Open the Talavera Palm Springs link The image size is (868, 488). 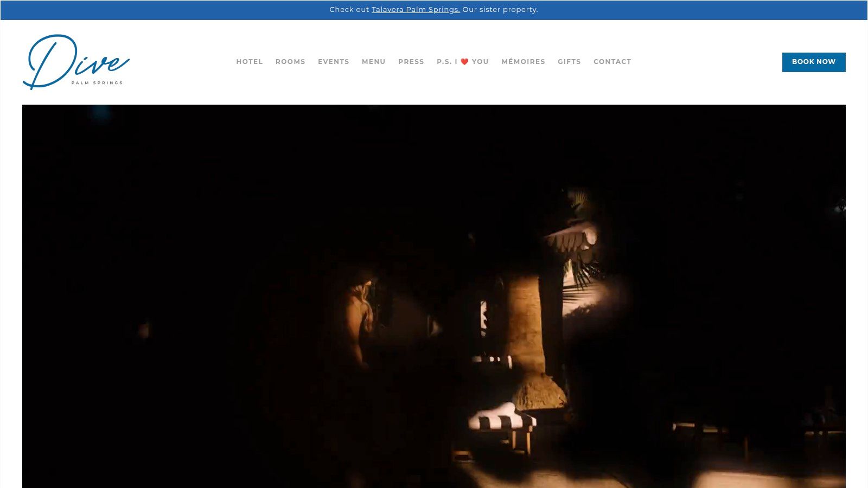[416, 10]
